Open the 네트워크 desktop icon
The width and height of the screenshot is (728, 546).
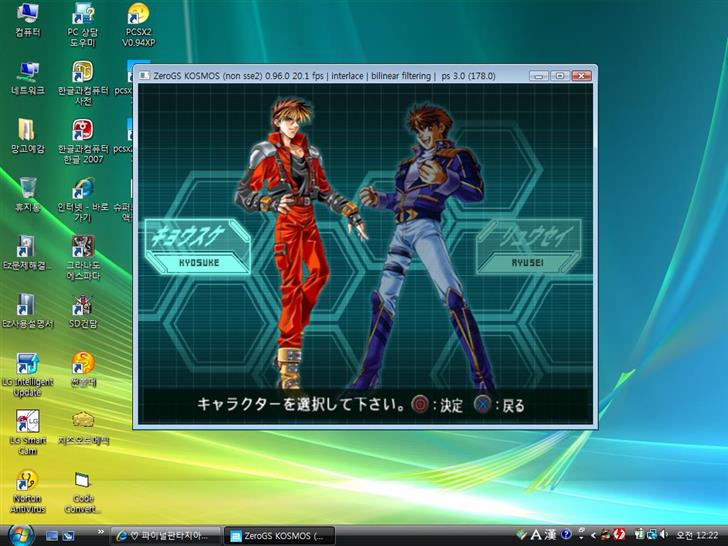point(28,78)
